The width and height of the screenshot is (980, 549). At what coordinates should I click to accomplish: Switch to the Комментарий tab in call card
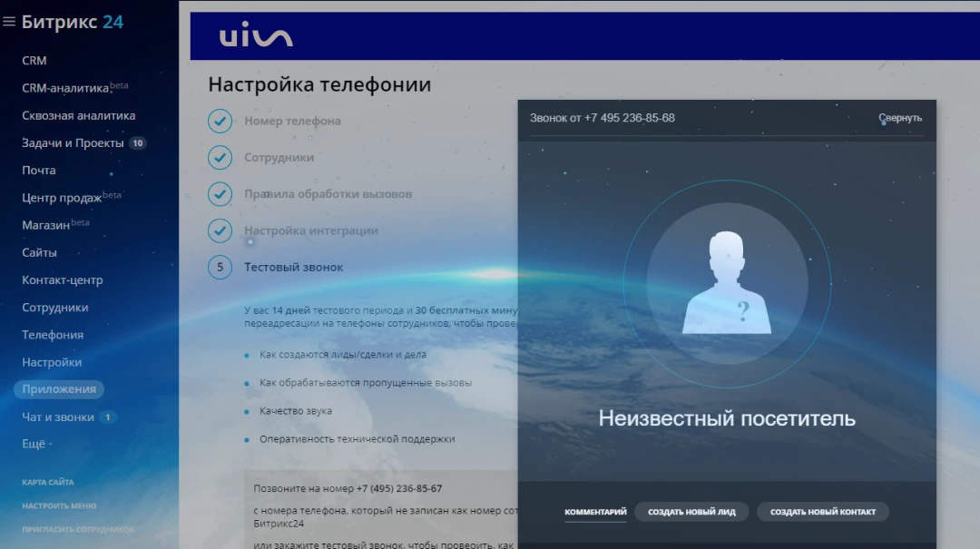(595, 512)
